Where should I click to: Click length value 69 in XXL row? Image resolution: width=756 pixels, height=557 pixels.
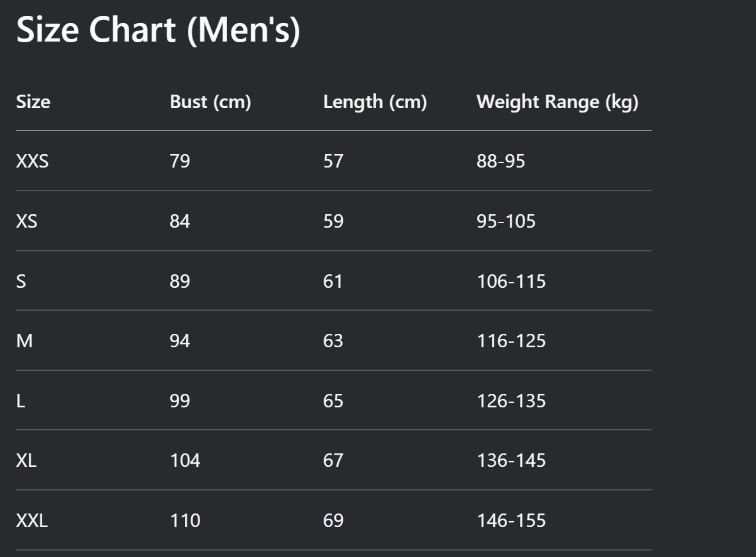(333, 521)
